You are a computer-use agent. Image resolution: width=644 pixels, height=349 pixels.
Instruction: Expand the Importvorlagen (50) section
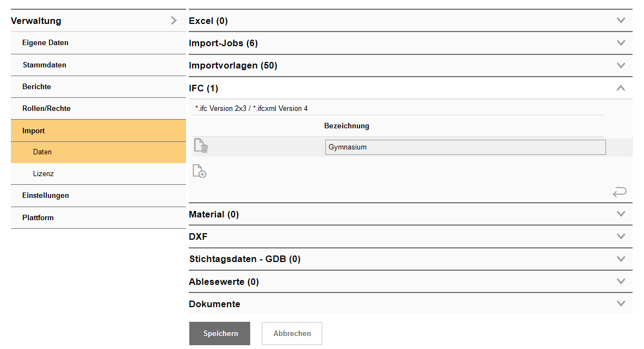click(x=621, y=66)
